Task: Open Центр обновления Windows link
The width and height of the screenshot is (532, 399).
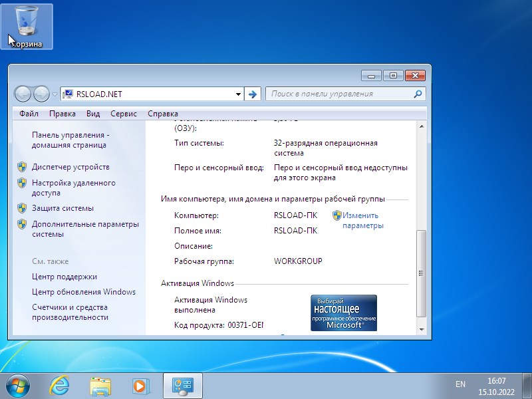Action: 84,292
